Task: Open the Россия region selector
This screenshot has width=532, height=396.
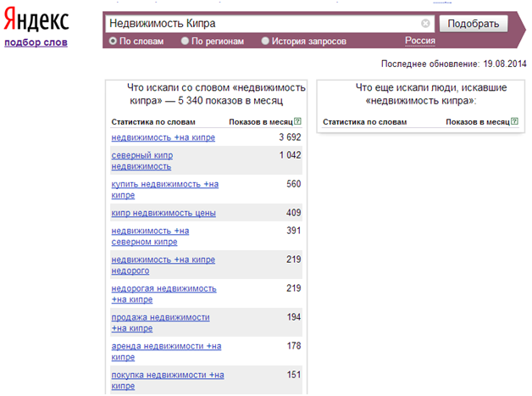Action: (x=420, y=41)
